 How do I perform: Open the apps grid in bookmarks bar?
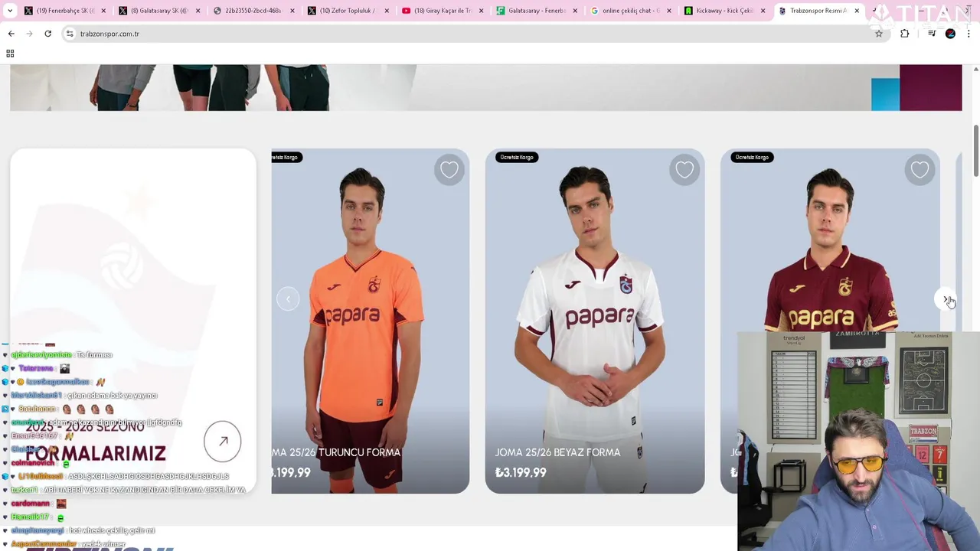tap(10, 54)
